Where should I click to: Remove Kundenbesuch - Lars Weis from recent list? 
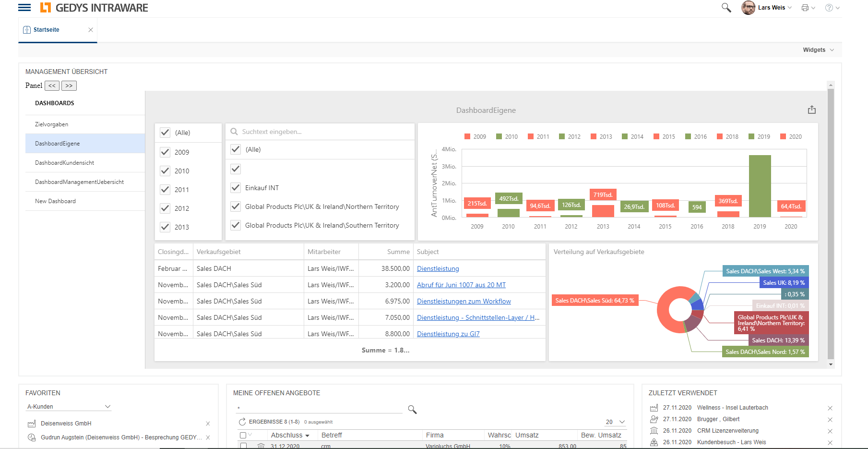tap(830, 443)
